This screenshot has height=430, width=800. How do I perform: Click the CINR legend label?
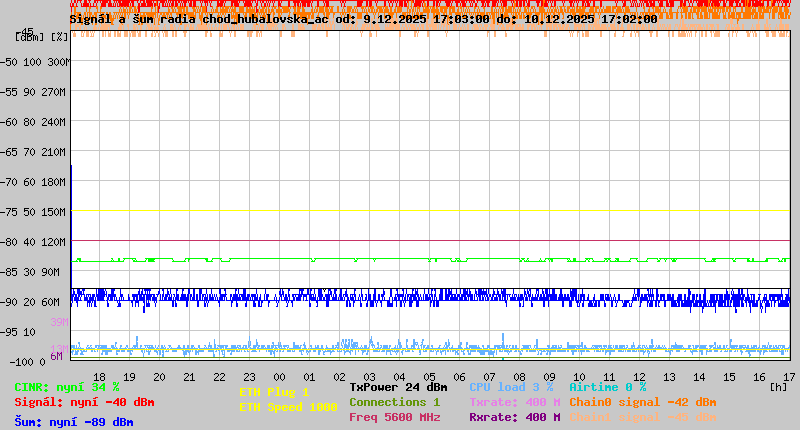coord(66,387)
